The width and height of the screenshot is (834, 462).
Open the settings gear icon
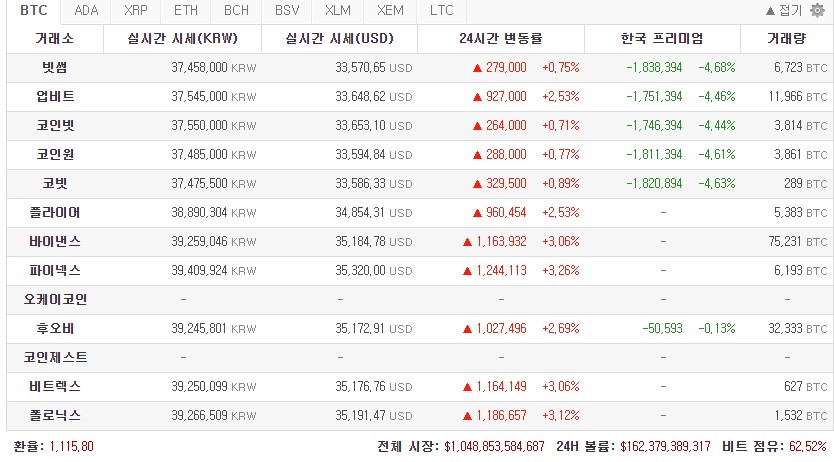[817, 10]
